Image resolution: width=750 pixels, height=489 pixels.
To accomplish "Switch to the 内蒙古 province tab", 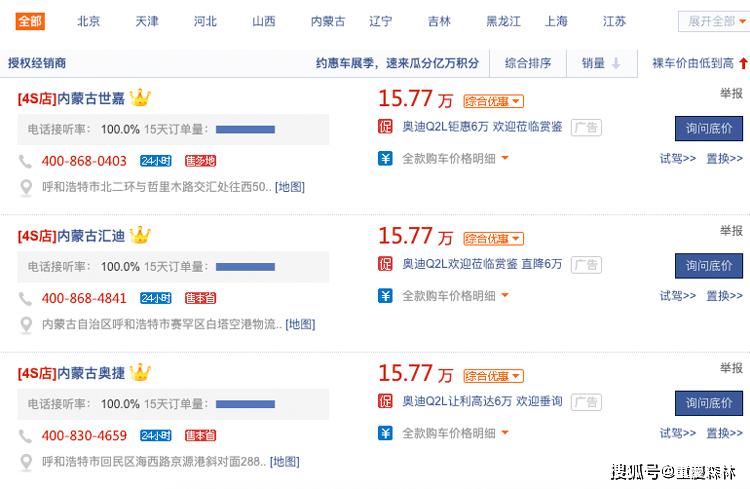I will [328, 21].
